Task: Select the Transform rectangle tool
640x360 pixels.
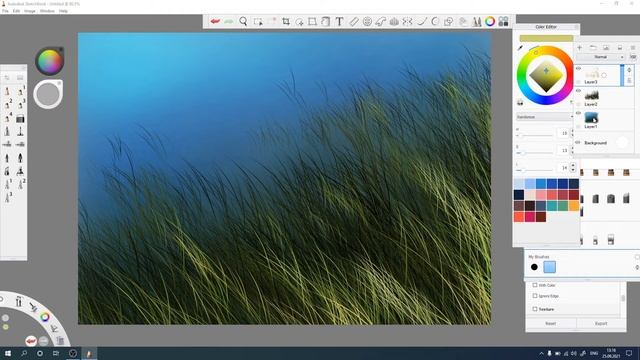Action: tap(312, 21)
